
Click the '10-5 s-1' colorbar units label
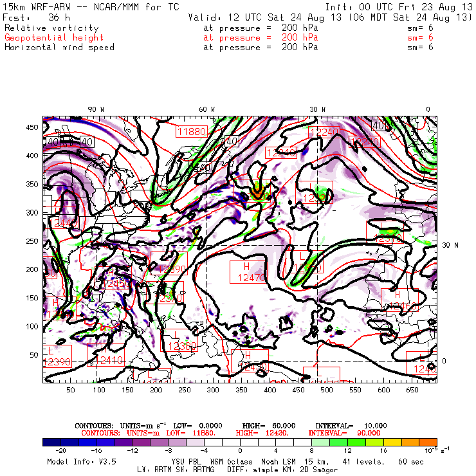click(437, 450)
